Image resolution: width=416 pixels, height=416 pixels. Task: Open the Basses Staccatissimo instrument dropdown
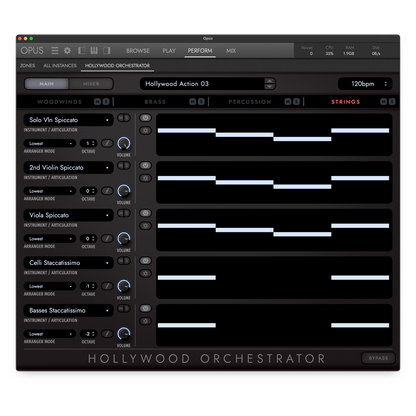pyautogui.click(x=68, y=311)
